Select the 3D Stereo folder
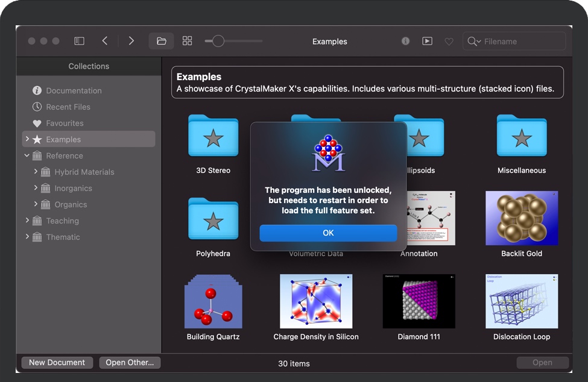This screenshot has width=588, height=382. point(213,136)
